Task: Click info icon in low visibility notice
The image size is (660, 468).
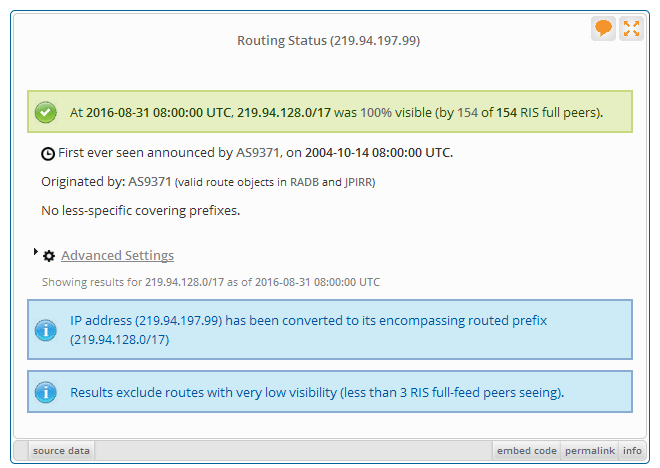Action: click(x=46, y=392)
